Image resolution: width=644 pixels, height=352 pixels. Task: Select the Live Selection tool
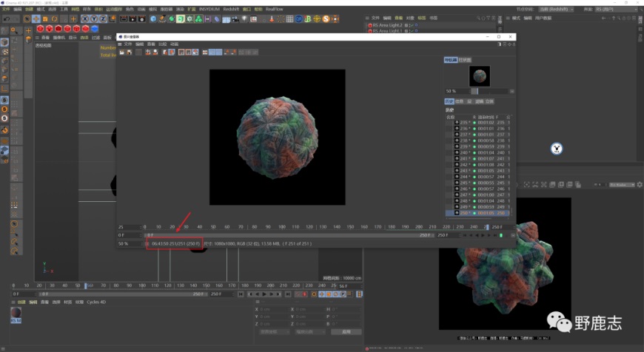tap(27, 19)
